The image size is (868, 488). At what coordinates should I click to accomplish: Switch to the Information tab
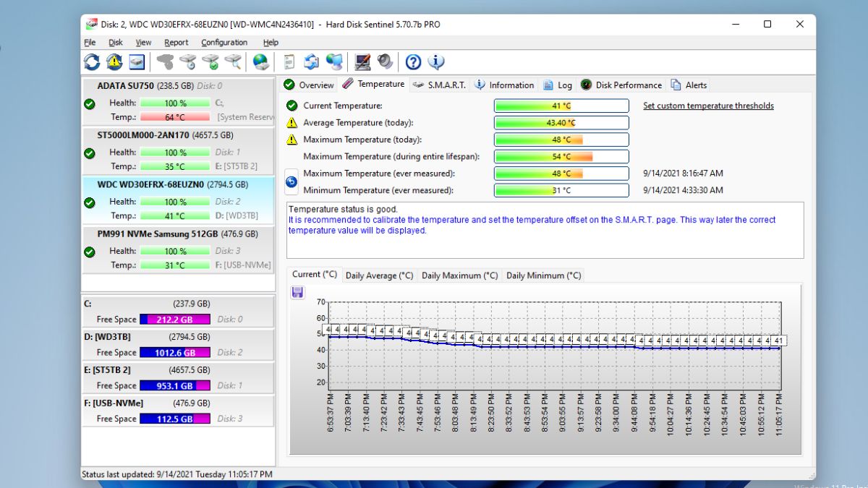tap(504, 85)
